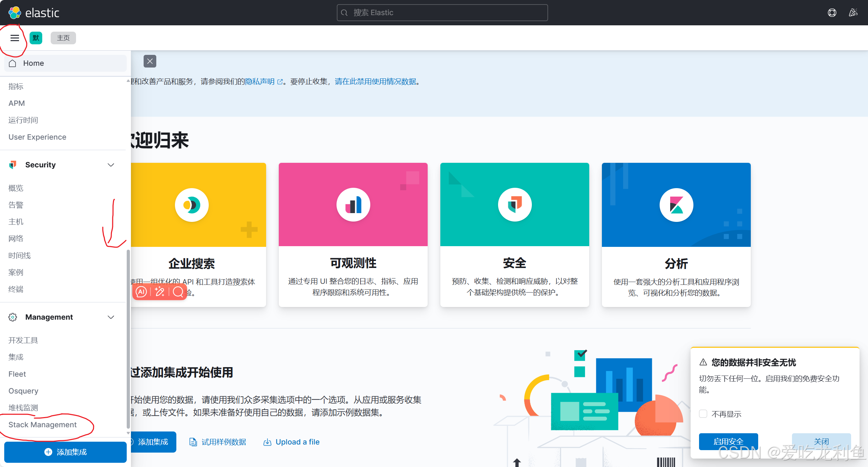The width and height of the screenshot is (868, 467).
Task: Click the warning triangle icon in the toast
Action: click(703, 362)
